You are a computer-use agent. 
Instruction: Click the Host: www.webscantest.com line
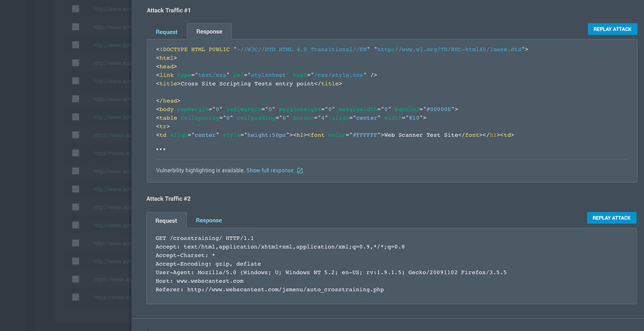(200, 281)
